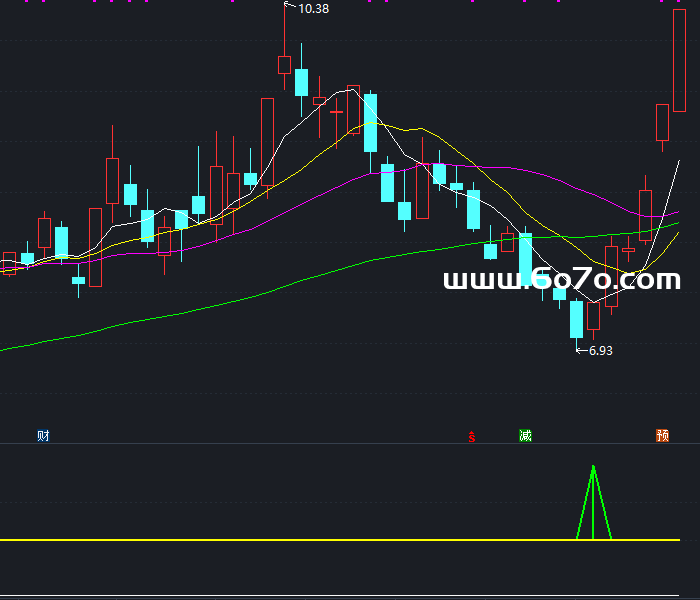
Task: Select the tall red candlestick at right edge
Action: click(679, 60)
